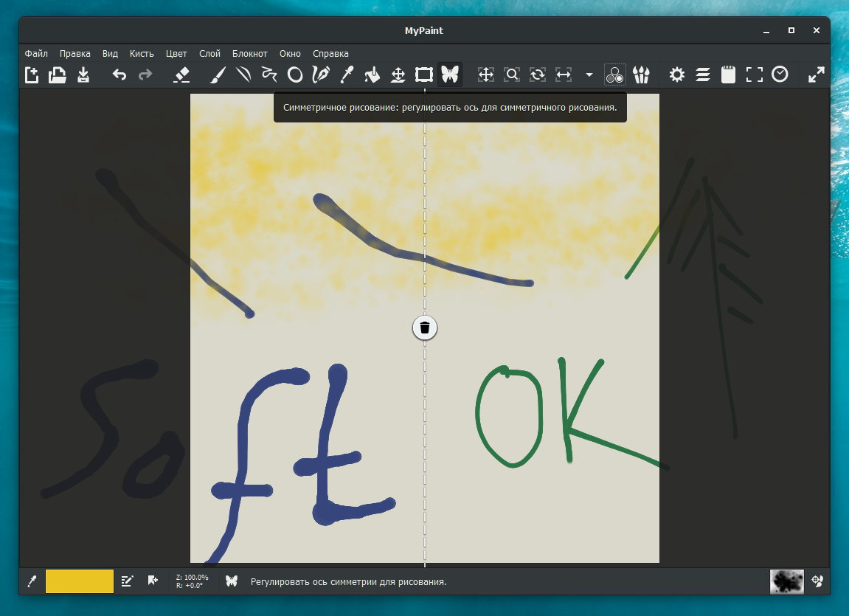The width and height of the screenshot is (849, 616).
Task: Click the bottom-right status bar icon
Action: click(817, 581)
